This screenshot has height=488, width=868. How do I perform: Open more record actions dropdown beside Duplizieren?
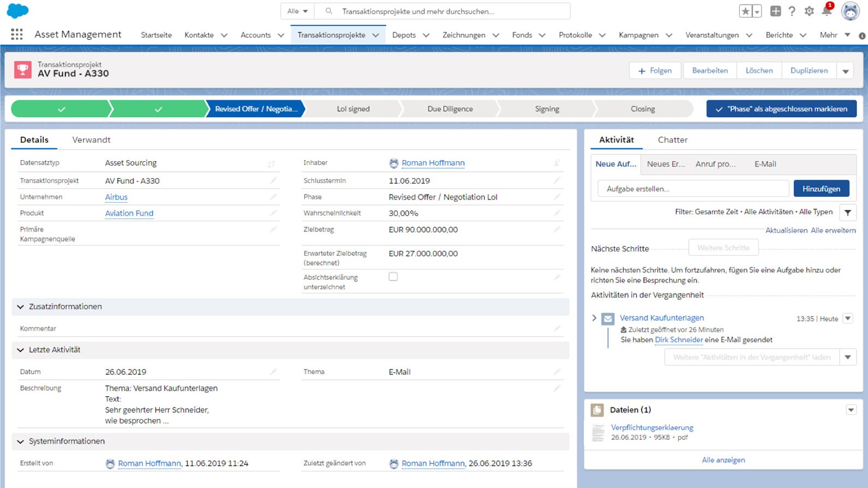(x=846, y=71)
